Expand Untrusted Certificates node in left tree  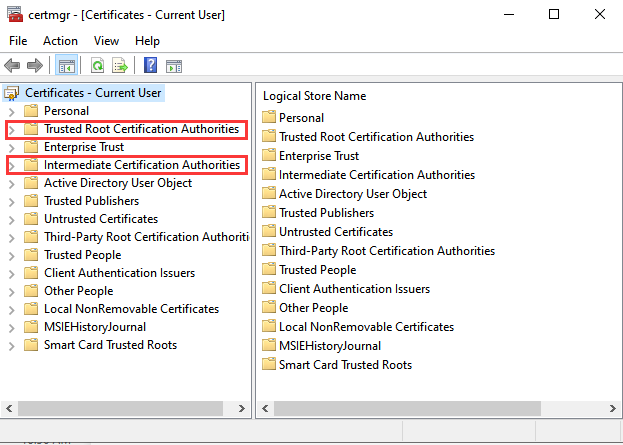click(12, 219)
